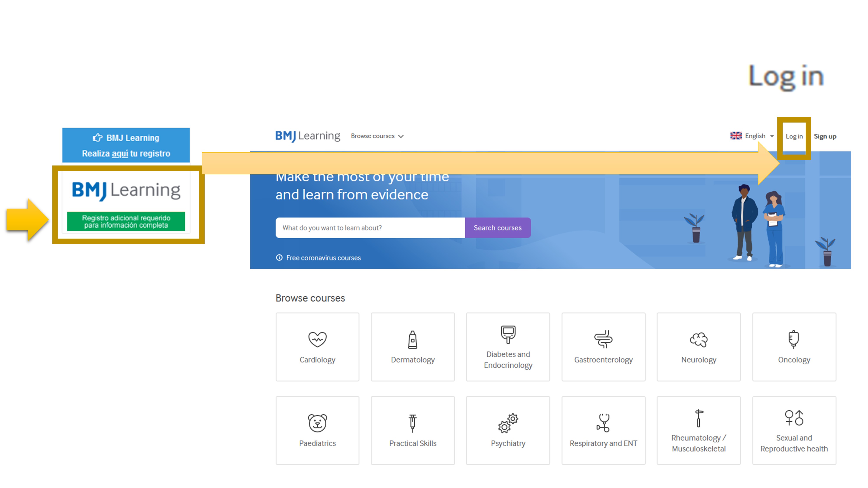Click the Sign up link
Viewport: 868px width, 488px height.
click(x=825, y=136)
